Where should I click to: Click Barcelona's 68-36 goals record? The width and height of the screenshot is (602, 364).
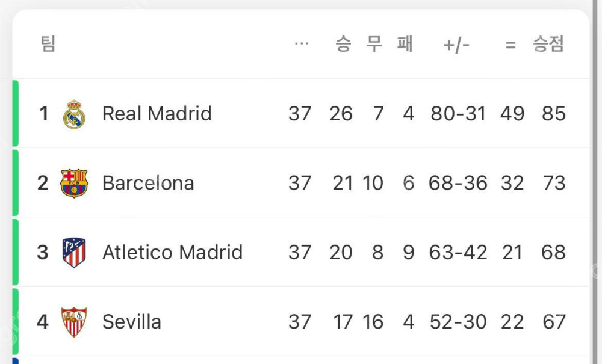click(x=458, y=183)
